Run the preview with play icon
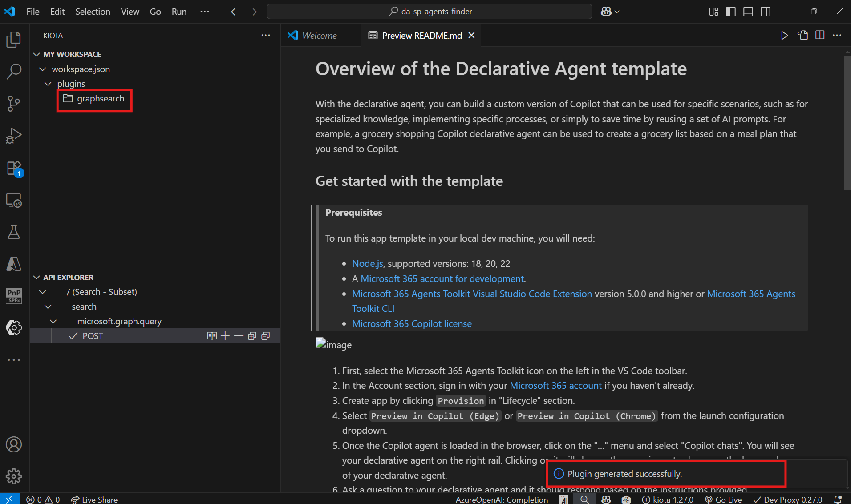The width and height of the screenshot is (851, 504). tap(784, 36)
